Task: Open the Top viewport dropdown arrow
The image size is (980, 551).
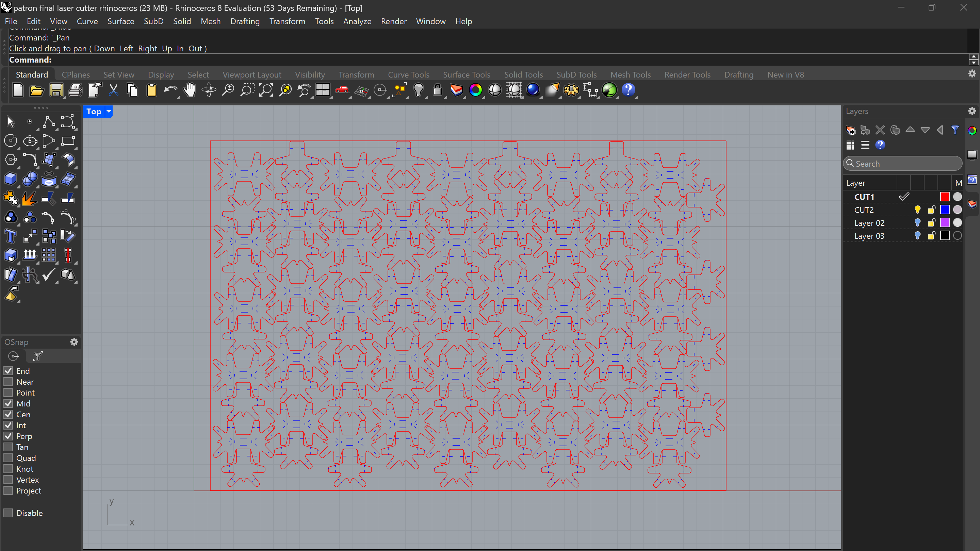Action: [x=109, y=112]
